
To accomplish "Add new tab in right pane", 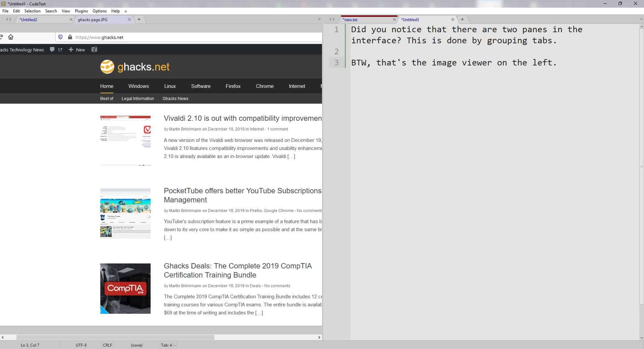I will tap(462, 19).
